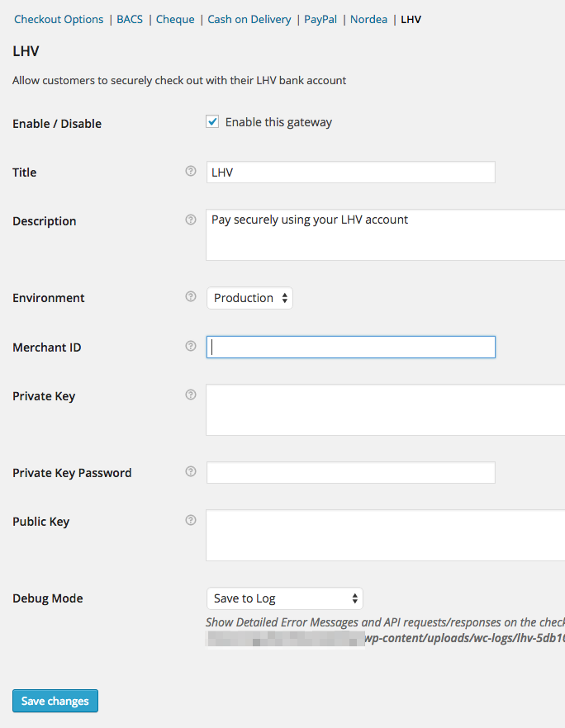Open the Environment dropdown set to Production

249,298
